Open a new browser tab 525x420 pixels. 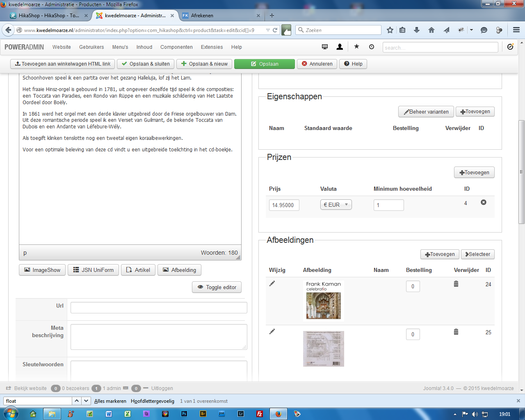click(x=272, y=16)
